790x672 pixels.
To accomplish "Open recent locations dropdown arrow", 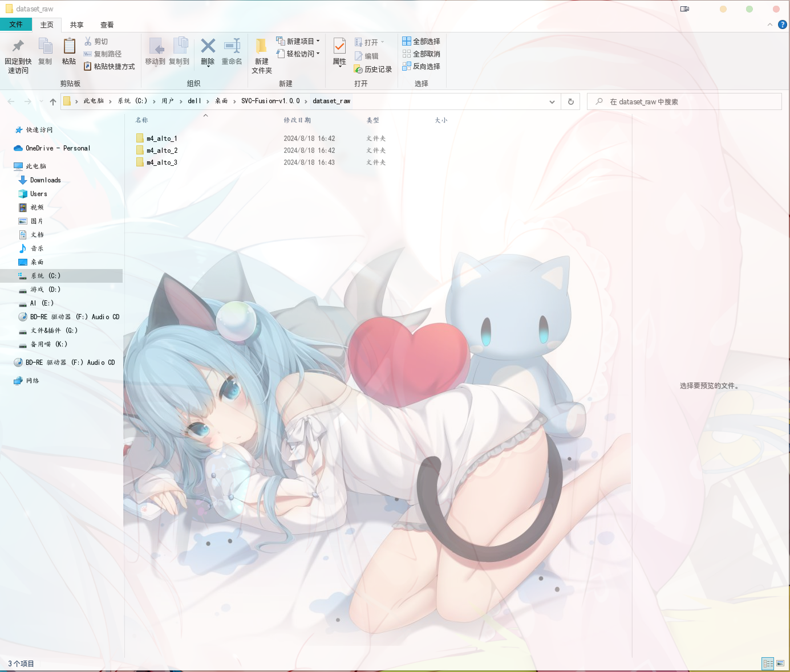I will click(x=41, y=101).
